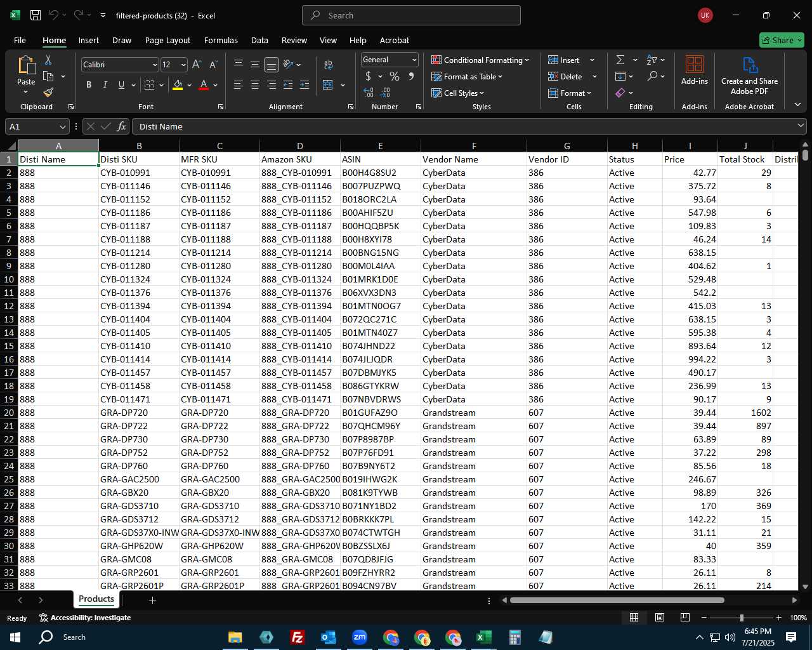
Task: Click the green Share button
Action: (782, 40)
